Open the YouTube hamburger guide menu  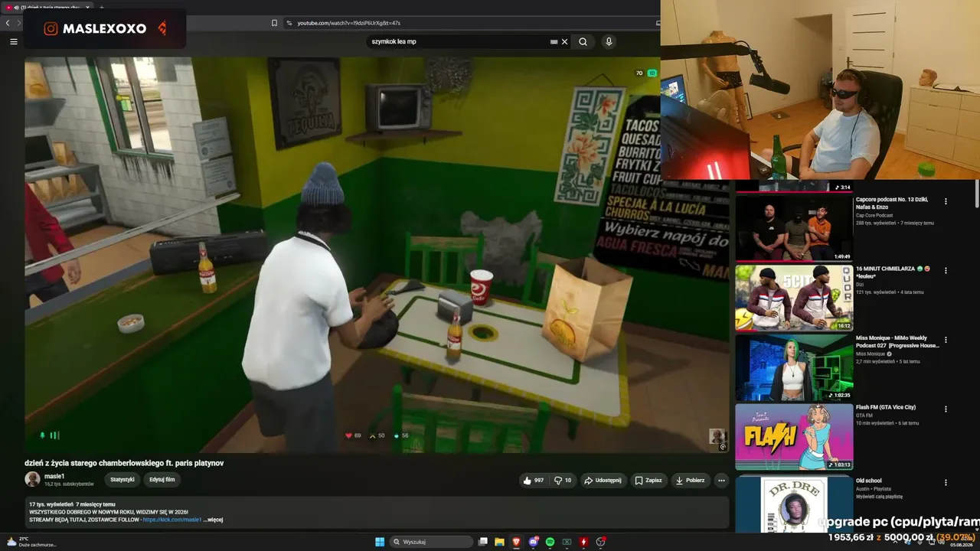[13, 41]
